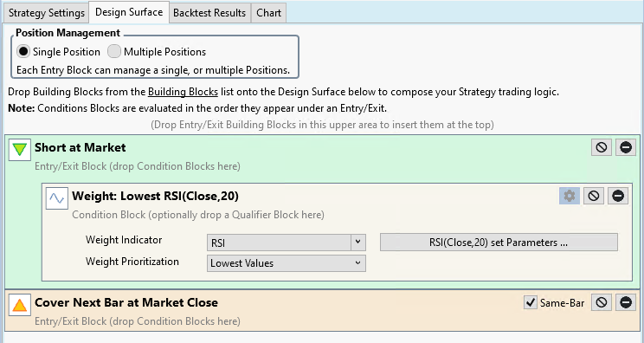This screenshot has height=343, width=644.
Task: Select the Single Position radio button
Action: tap(23, 51)
